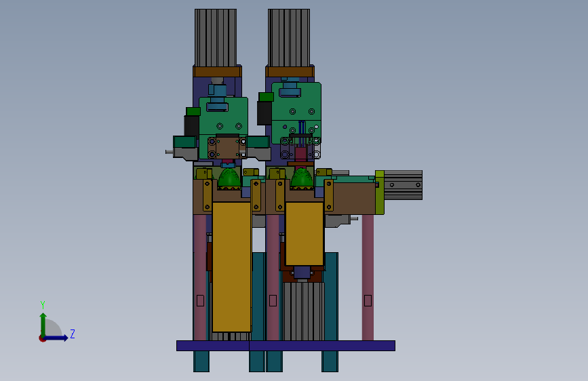
Task: Select the dark blue base plate
Action: point(286,345)
